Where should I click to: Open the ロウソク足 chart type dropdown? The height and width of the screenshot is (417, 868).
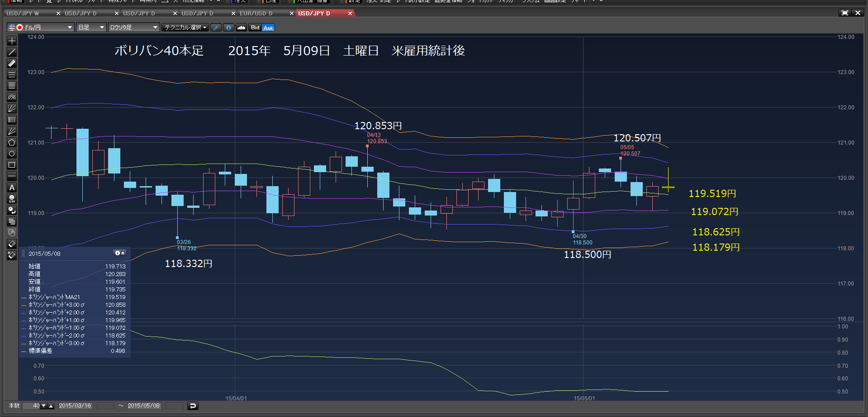point(134,28)
